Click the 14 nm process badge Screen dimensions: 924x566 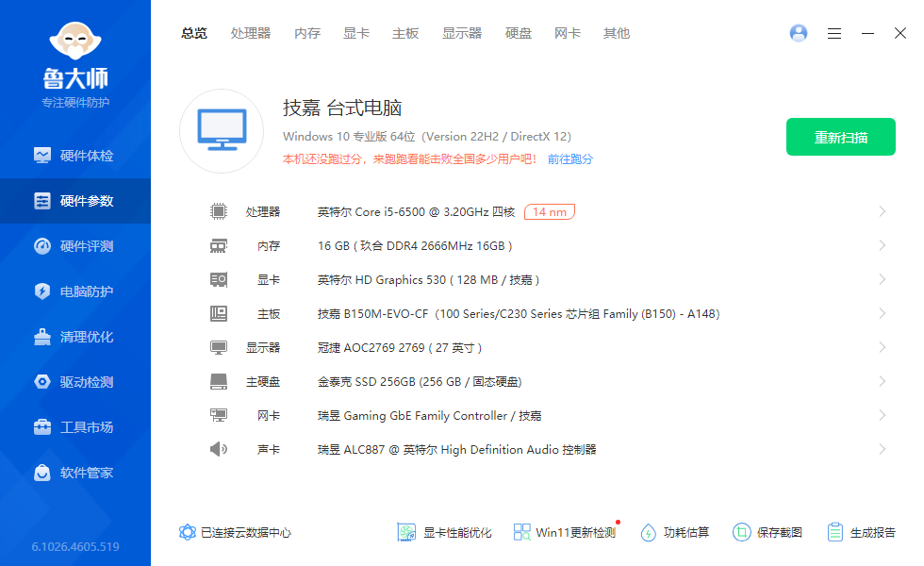click(x=549, y=211)
